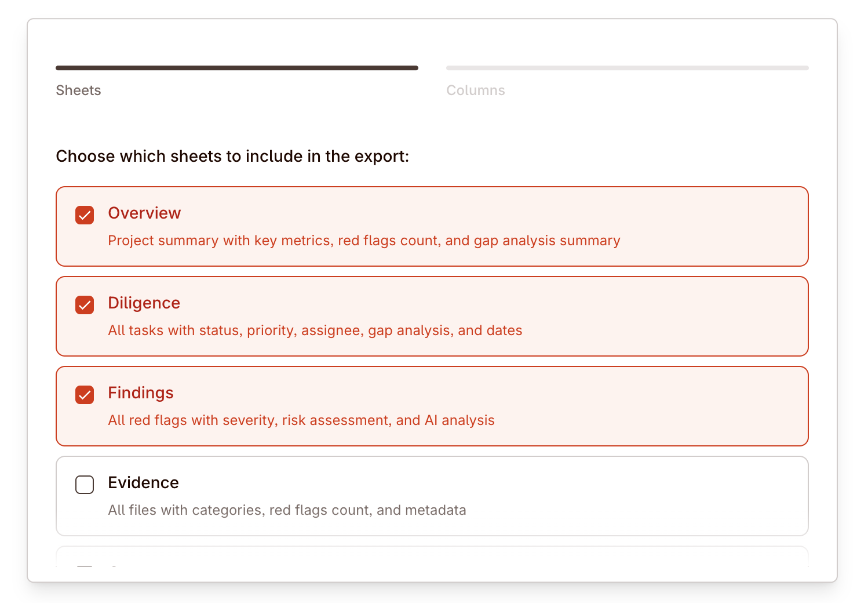This screenshot has height=603, width=868.
Task: Click the grey Columns progress bar
Action: click(627, 68)
